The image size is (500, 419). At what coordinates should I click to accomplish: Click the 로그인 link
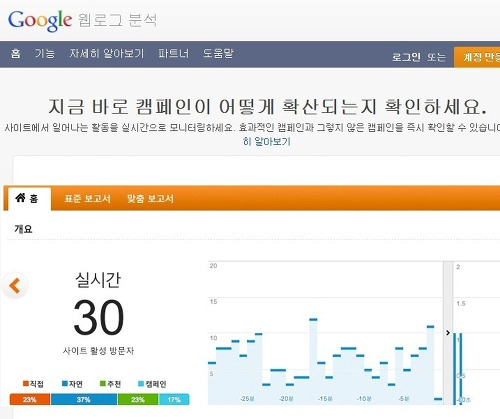pos(406,57)
